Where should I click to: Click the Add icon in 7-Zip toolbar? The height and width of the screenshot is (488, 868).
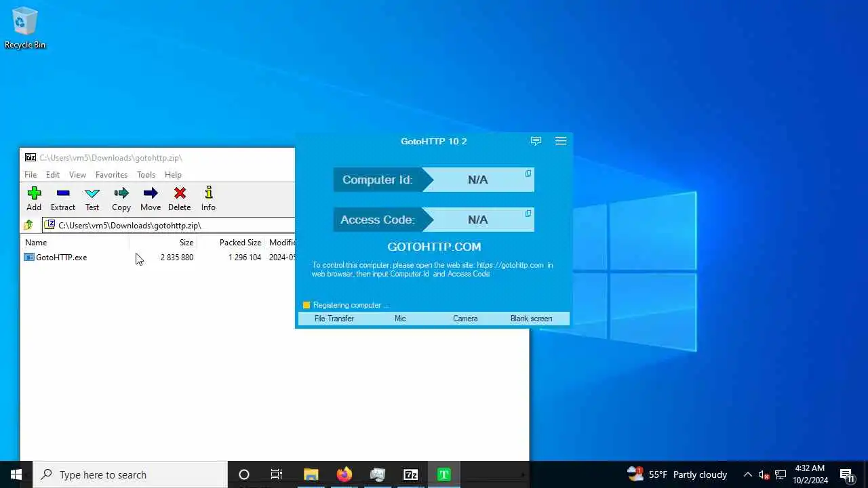[34, 194]
